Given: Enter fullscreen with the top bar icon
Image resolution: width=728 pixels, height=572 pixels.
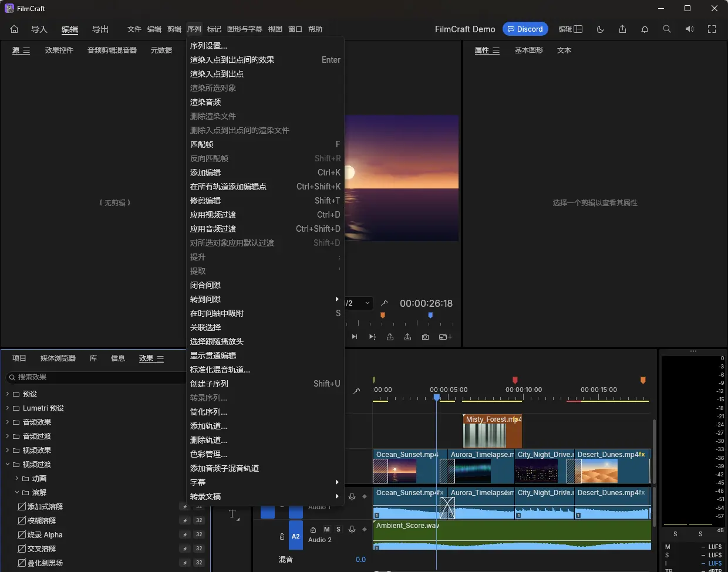Looking at the screenshot, I should 712,29.
